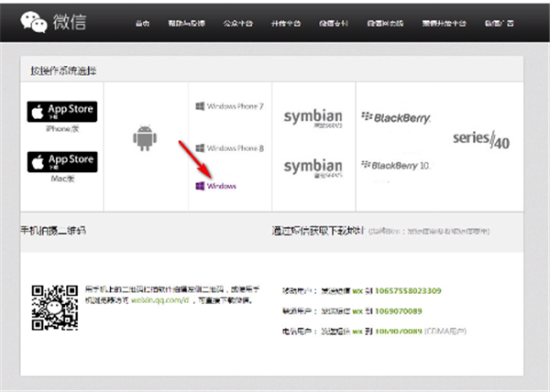Click the 按操作系统选择 section heading

(63, 71)
